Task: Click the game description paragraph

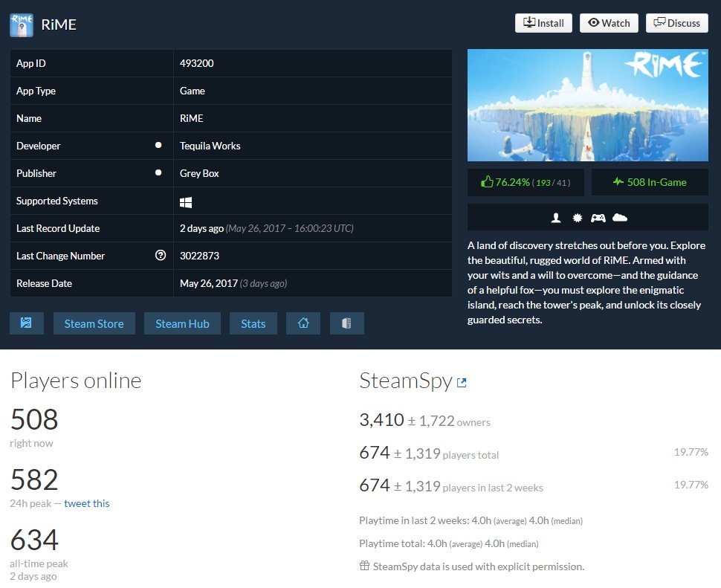Action: tap(586, 282)
